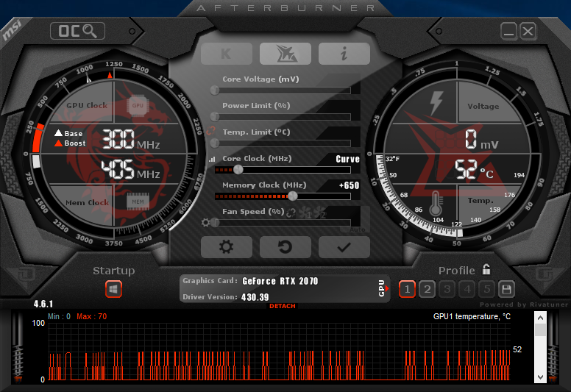
Task: Open settings with the gear button
Action: (x=227, y=247)
